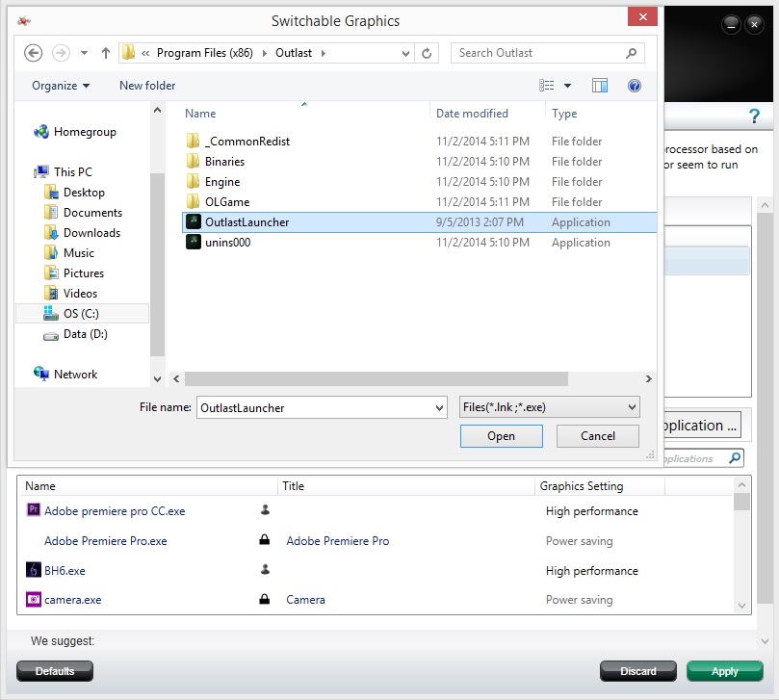Show the preview pane

(600, 86)
